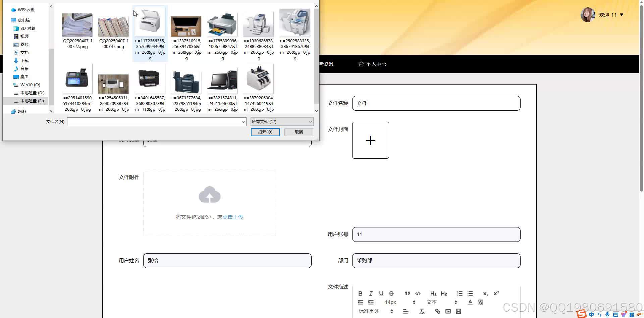Insert a hyperlink via the editor toolbar
The width and height of the screenshot is (644, 318).
click(x=437, y=311)
